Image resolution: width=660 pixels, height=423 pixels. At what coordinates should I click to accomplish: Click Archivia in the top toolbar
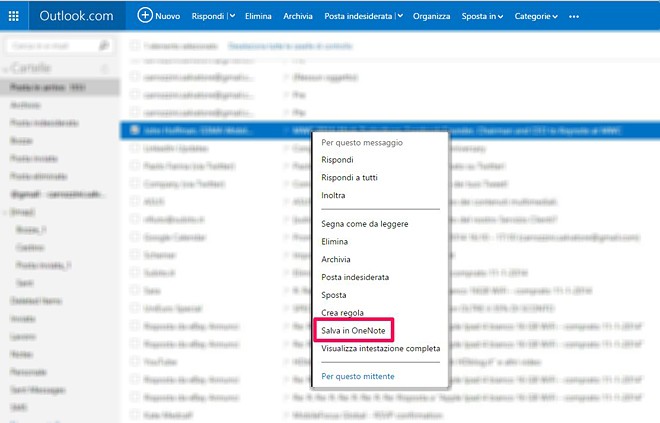(x=297, y=16)
